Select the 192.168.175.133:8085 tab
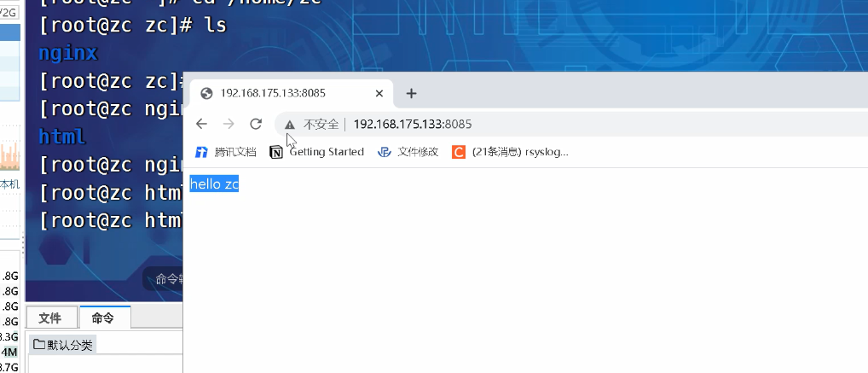The width and height of the screenshot is (868, 373). coord(291,93)
